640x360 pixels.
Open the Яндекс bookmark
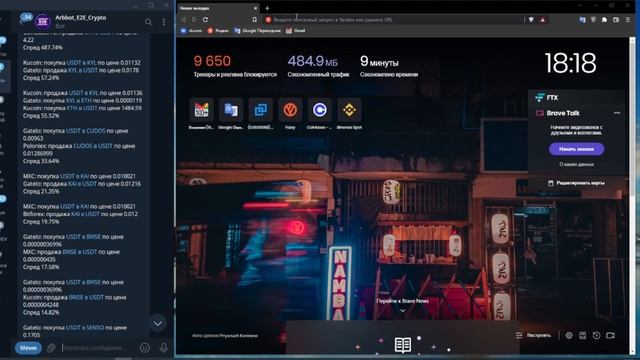tap(218, 31)
